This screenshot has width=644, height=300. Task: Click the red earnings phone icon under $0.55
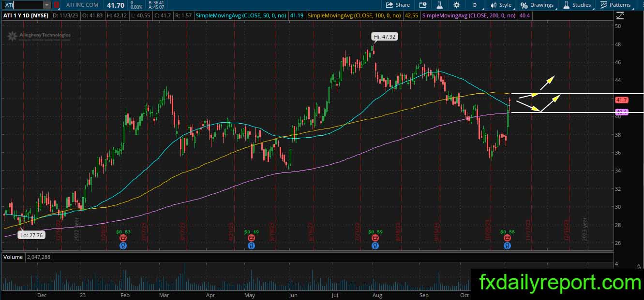(507, 238)
